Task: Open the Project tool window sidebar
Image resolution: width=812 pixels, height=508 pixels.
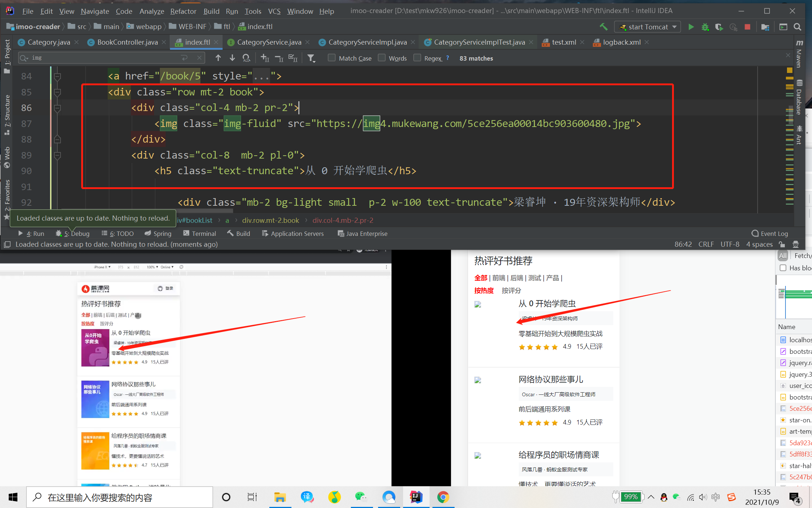Action: pos(7,56)
